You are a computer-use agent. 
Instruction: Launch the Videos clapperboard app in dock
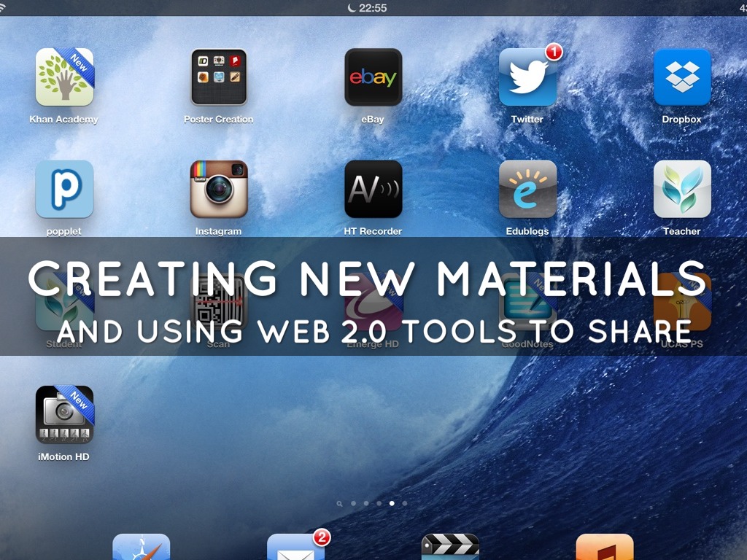450,548
